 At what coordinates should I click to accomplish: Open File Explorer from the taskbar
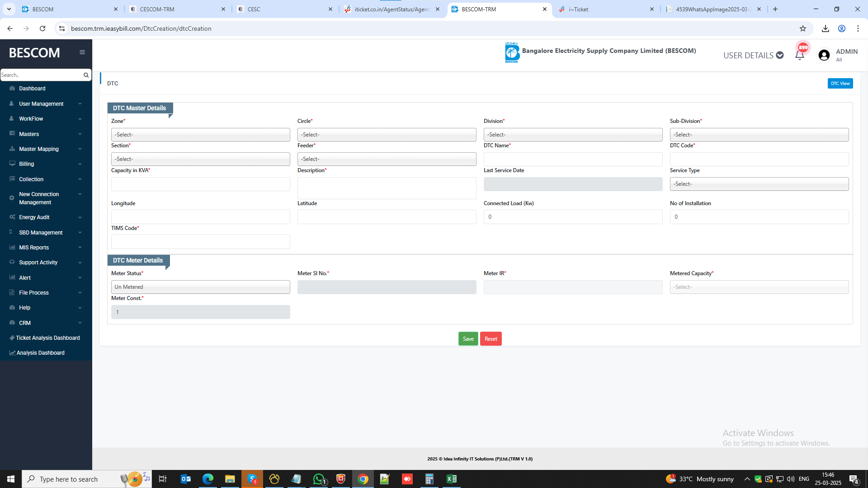(x=230, y=479)
